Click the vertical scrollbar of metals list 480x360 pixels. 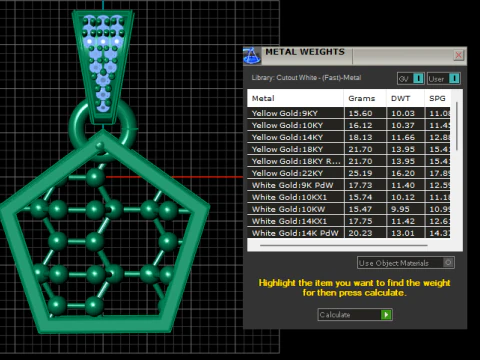tap(457, 126)
